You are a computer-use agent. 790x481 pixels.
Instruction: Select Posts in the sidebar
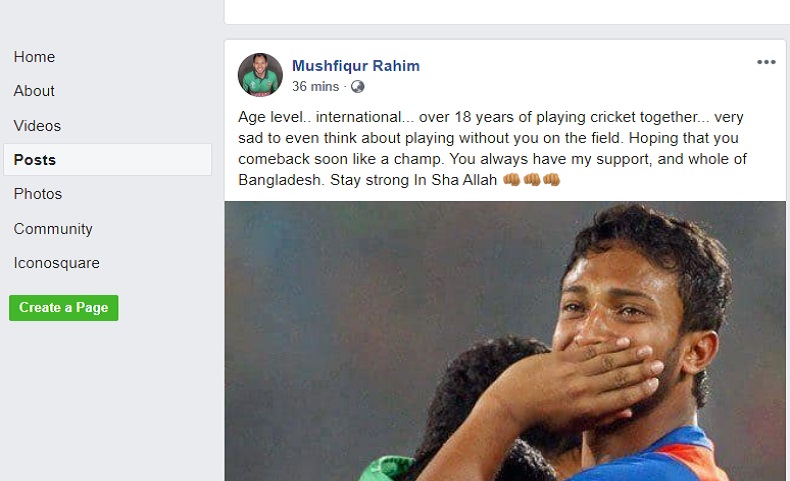(35, 160)
